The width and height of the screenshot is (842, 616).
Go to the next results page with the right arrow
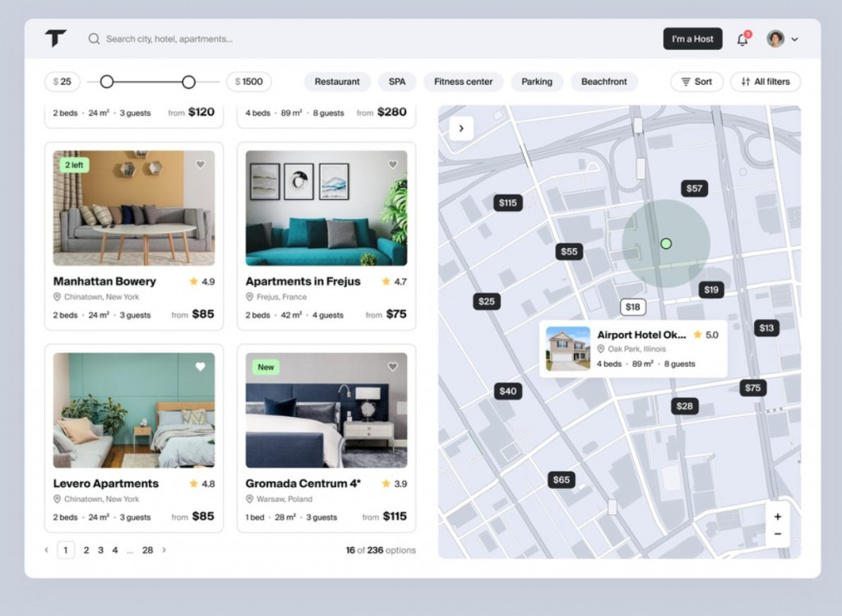(x=164, y=549)
